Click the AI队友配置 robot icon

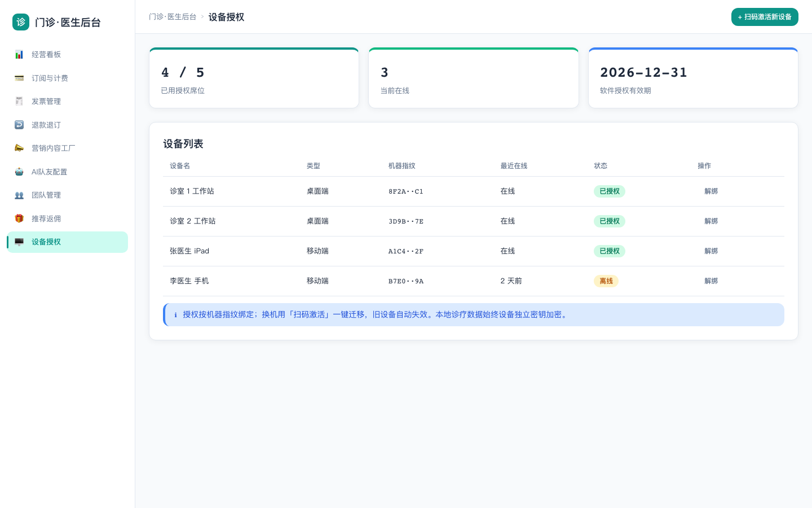click(19, 172)
